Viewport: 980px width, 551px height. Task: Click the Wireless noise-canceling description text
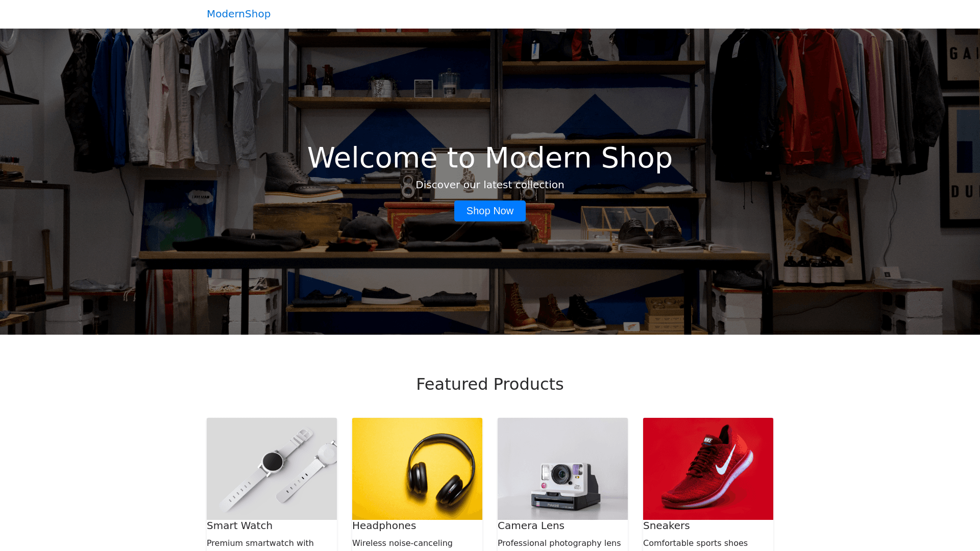coord(402,543)
